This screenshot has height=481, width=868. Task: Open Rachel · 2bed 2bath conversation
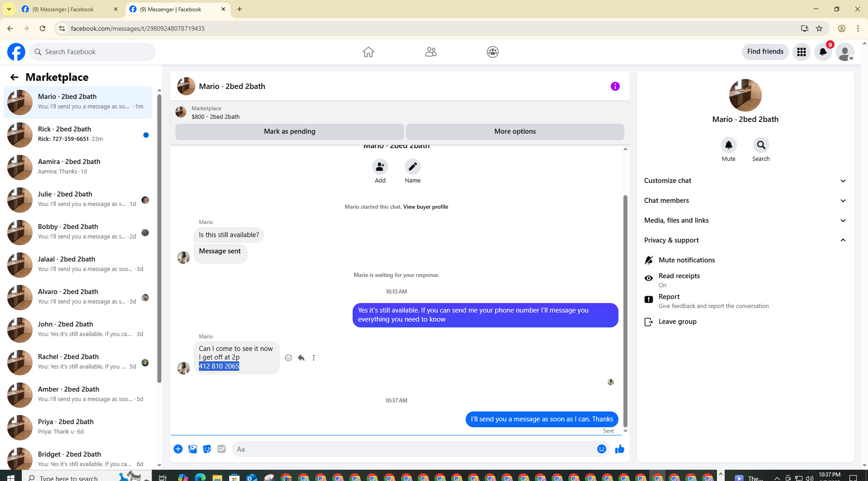(x=78, y=362)
